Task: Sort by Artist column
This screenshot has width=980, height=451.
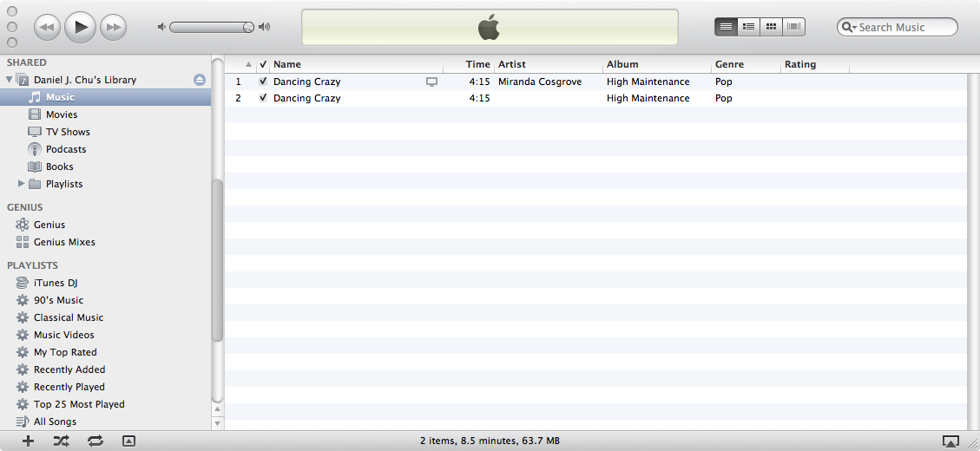Action: pos(548,64)
